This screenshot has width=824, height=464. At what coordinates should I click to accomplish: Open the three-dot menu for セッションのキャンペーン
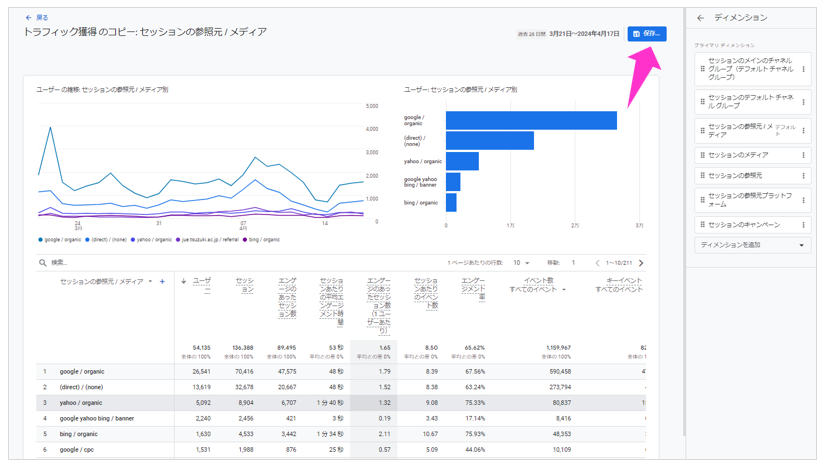click(804, 224)
